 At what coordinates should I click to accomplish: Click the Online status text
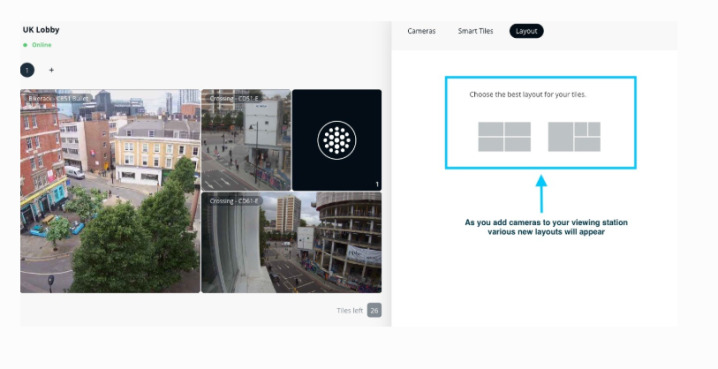[x=42, y=45]
